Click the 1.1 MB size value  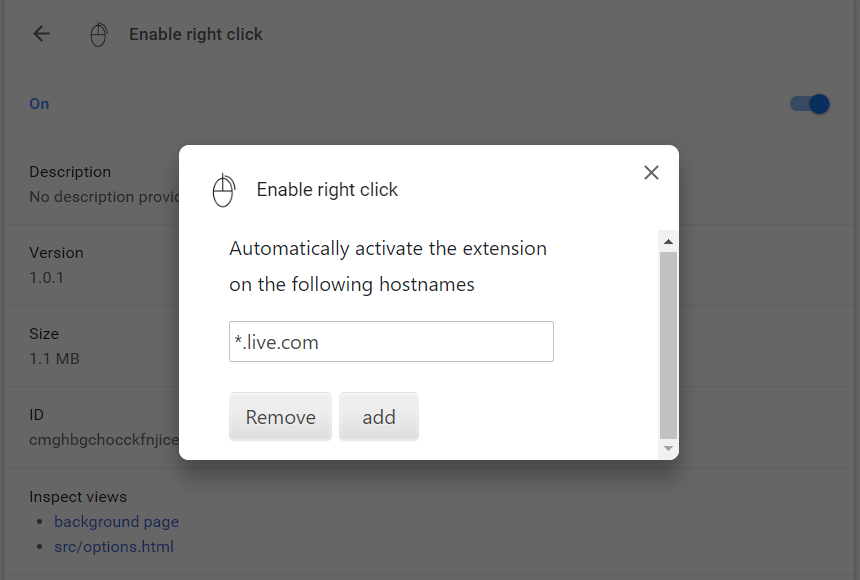click(x=54, y=359)
